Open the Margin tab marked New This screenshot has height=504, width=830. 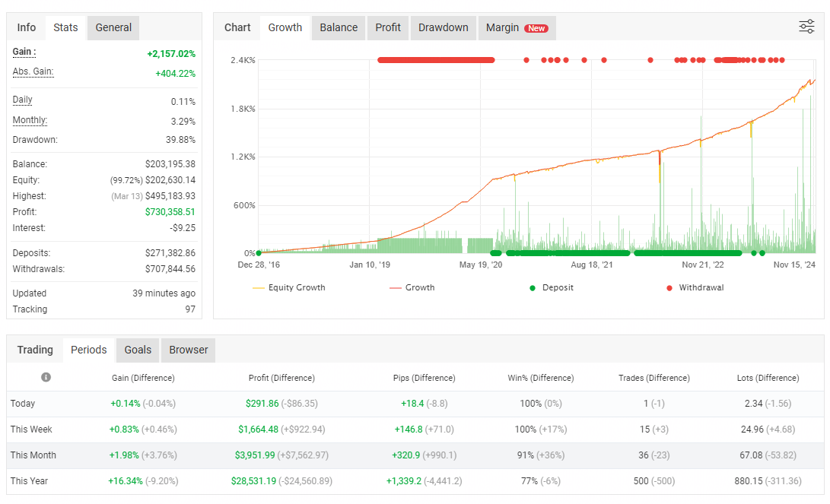click(517, 28)
